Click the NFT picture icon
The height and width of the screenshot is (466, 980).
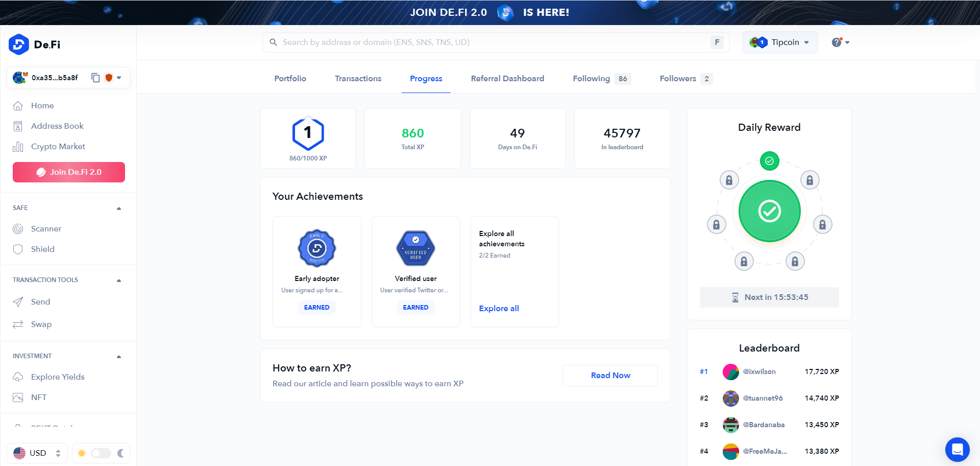[x=18, y=398]
